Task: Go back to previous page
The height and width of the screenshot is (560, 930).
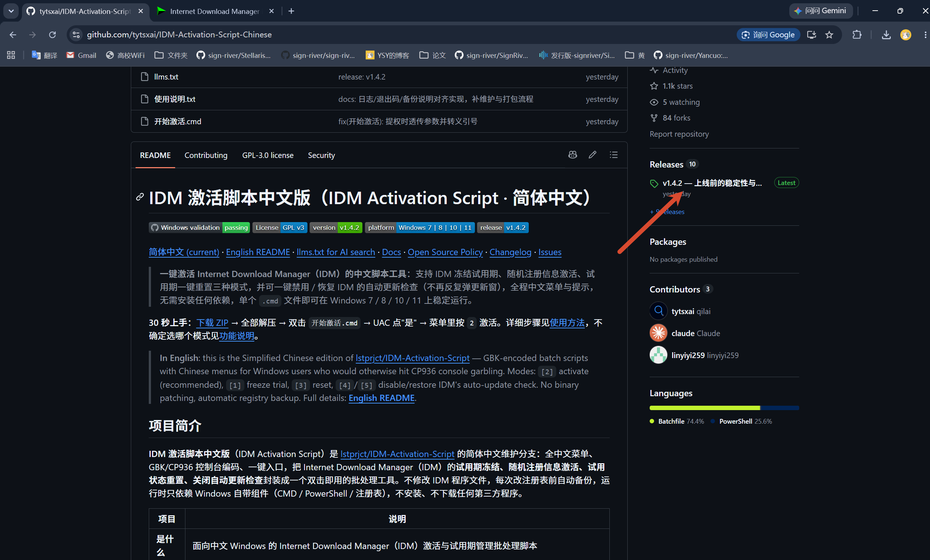Action: tap(13, 35)
